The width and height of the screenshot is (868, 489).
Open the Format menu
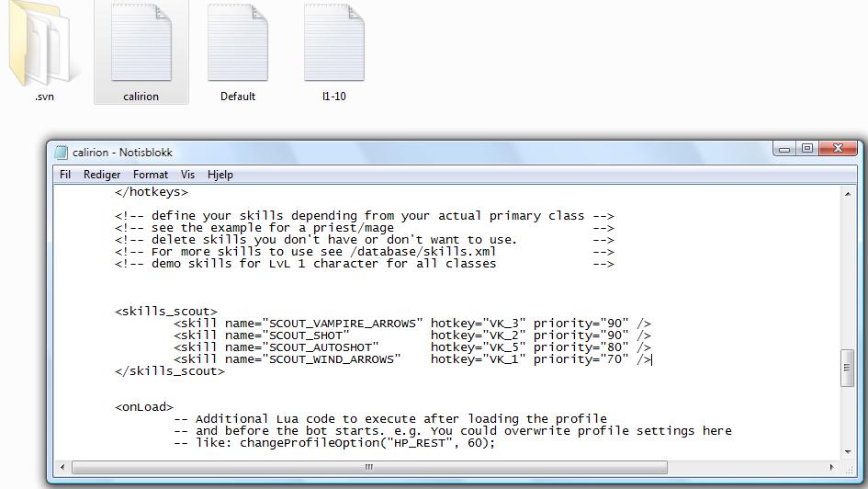(x=151, y=175)
